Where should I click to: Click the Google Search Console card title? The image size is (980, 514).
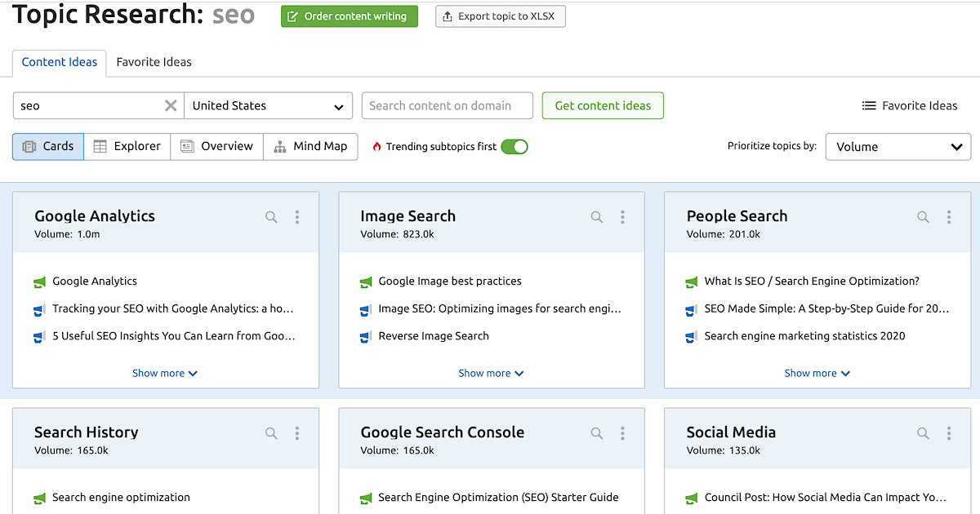click(443, 432)
